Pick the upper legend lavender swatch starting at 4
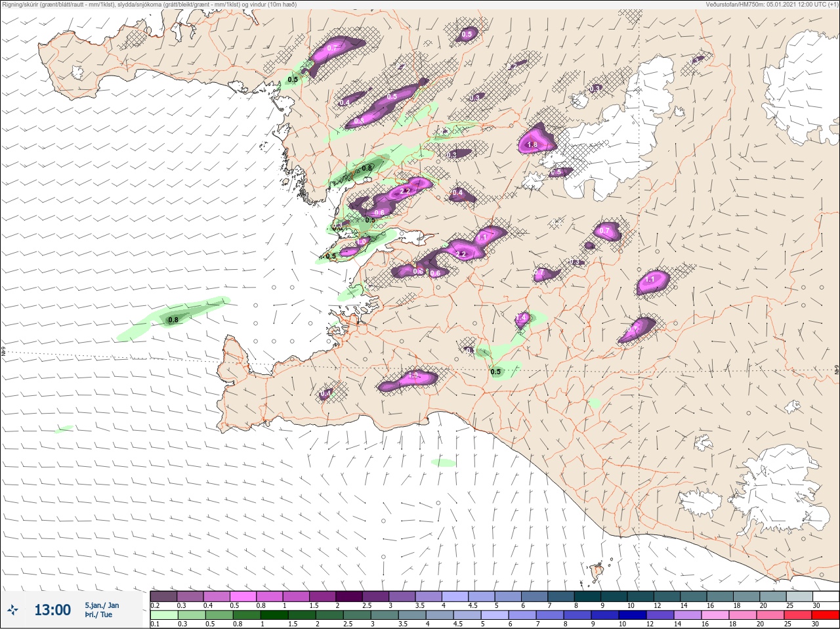The width and height of the screenshot is (840, 629). [455, 596]
